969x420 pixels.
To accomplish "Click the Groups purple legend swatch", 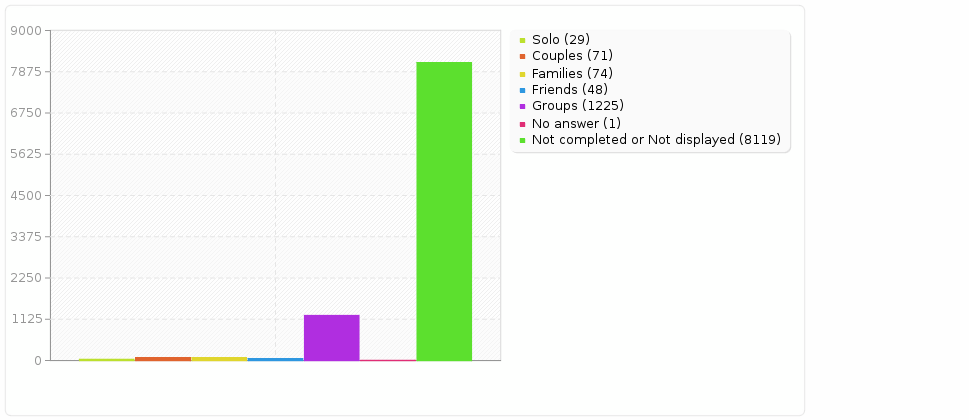I will [x=522, y=107].
